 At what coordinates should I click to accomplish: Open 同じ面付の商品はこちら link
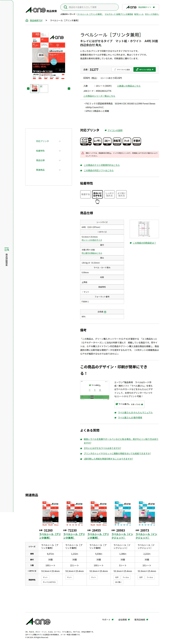coord(92,253)
